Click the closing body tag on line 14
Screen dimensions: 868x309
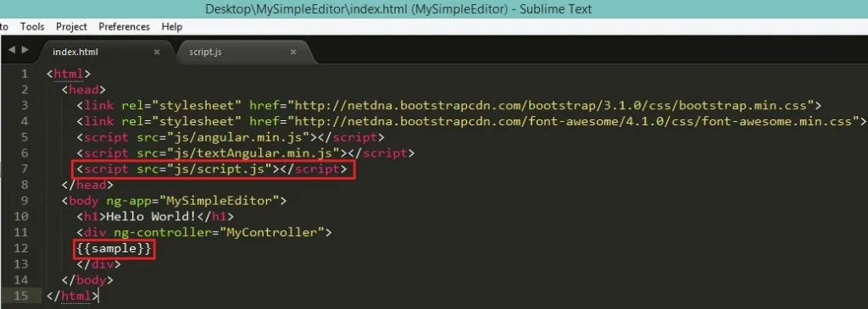point(87,279)
